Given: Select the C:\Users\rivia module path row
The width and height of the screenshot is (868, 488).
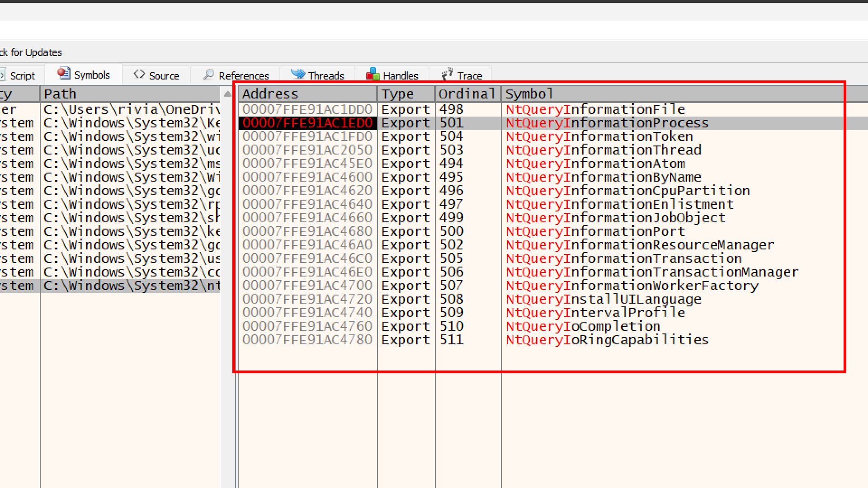Looking at the screenshot, I should [131, 109].
